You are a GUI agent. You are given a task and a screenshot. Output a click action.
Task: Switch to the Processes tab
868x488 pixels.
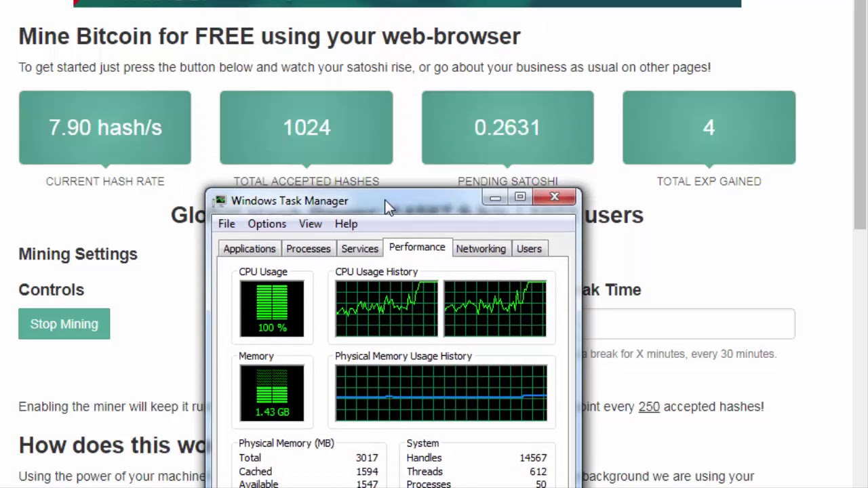point(309,249)
